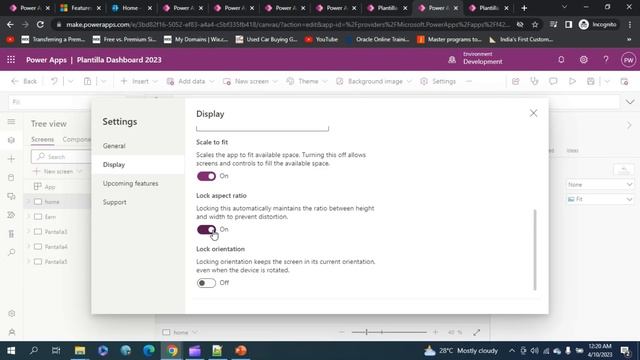The image size is (640, 360).
Task: Turn on the Lock orientation toggle
Action: pyautogui.click(x=206, y=283)
